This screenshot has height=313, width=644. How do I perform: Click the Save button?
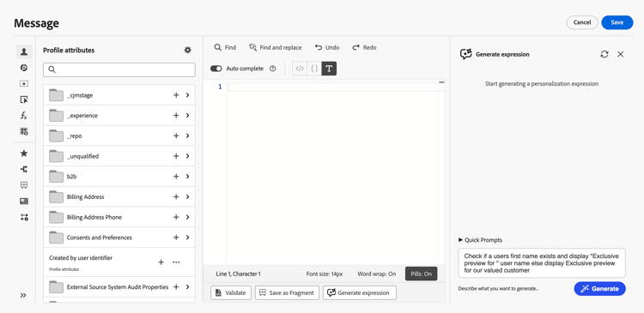pyautogui.click(x=617, y=22)
